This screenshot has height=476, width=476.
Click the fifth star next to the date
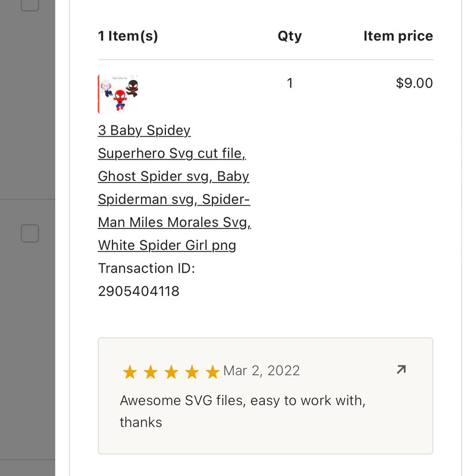point(211,372)
